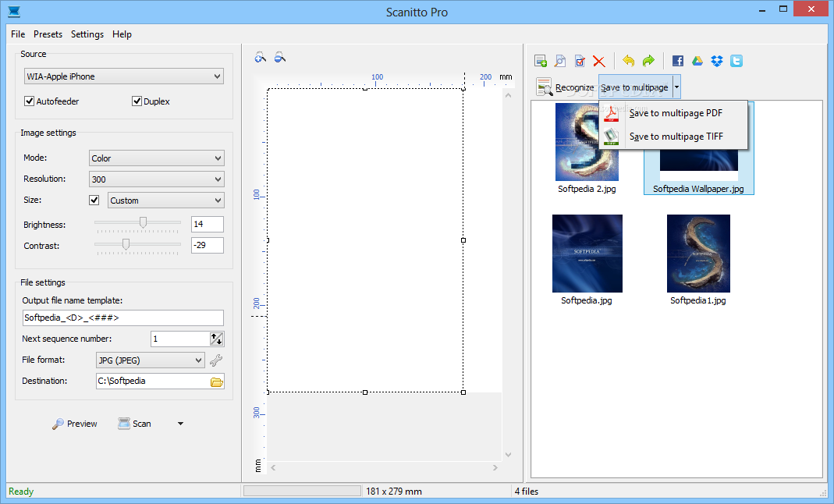Click the output file name template field
Image resolution: width=834 pixels, height=504 pixels.
[x=122, y=318]
